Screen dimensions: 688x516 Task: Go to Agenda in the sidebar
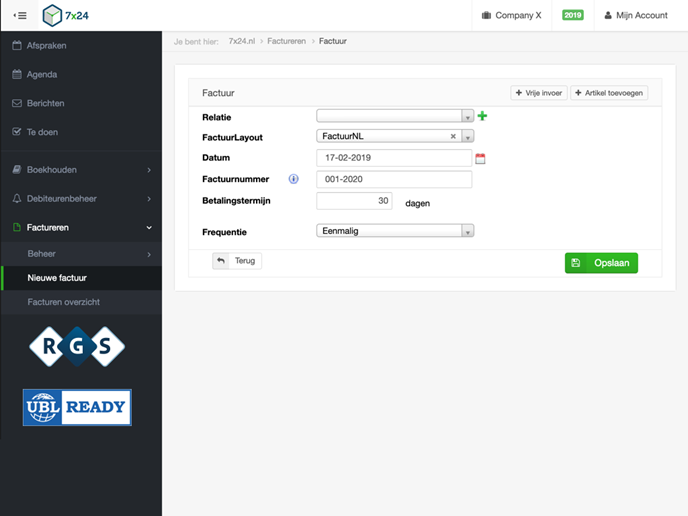(x=42, y=74)
